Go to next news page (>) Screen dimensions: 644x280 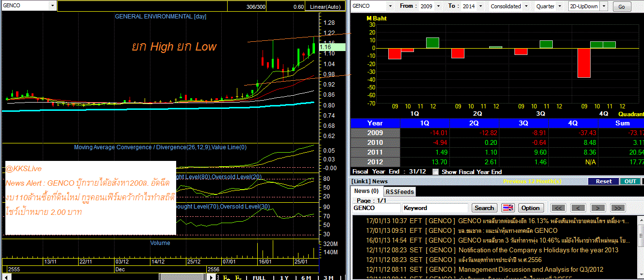[x=597, y=208]
